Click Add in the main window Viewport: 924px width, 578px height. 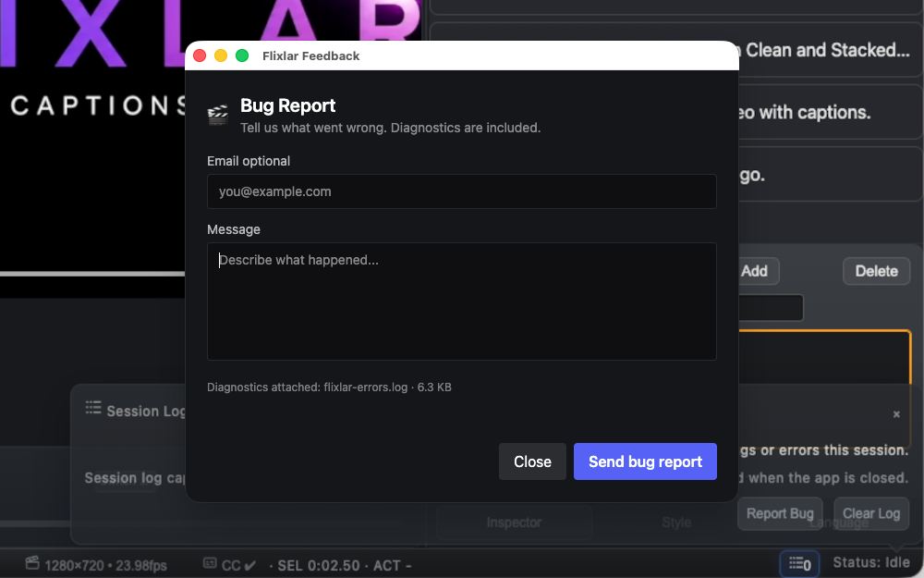point(758,271)
